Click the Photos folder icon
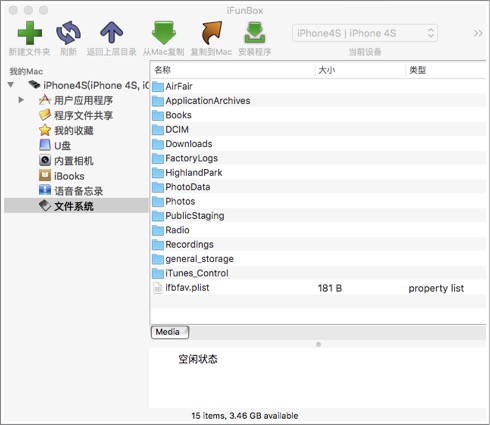Image resolution: width=490 pixels, height=425 pixels. tap(158, 201)
